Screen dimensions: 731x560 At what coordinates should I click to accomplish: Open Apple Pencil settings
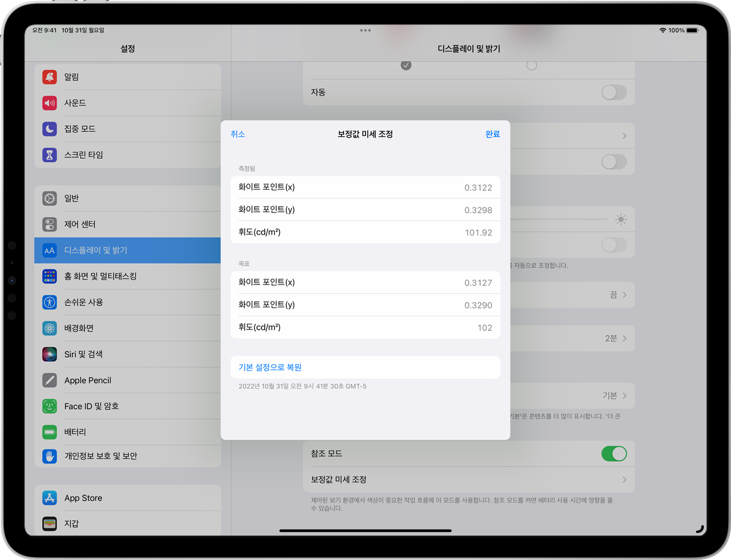[x=87, y=380]
